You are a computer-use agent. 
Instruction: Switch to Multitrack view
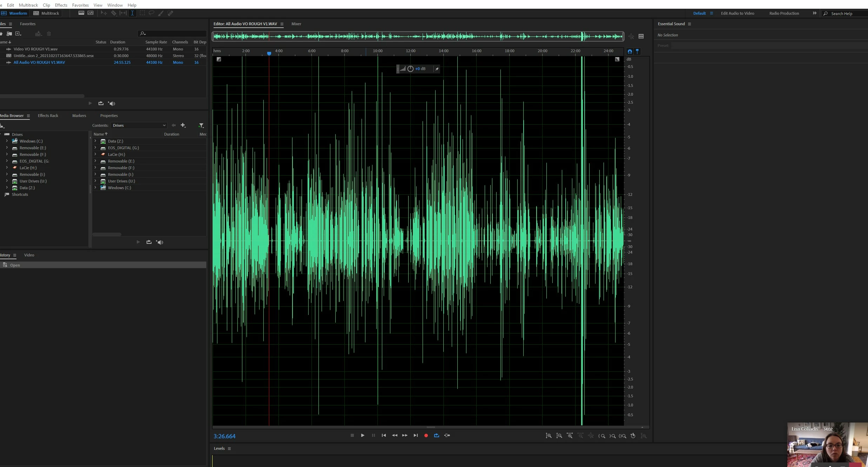click(46, 13)
